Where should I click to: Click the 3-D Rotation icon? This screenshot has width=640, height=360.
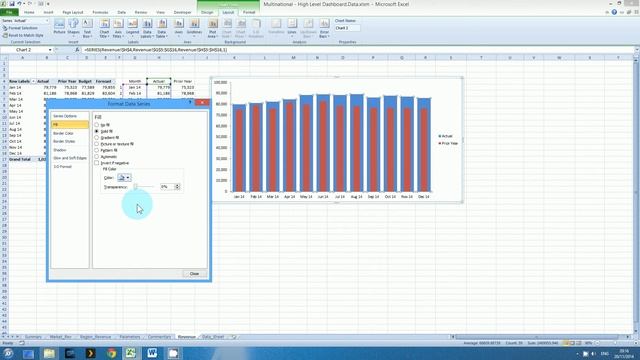[256, 27]
